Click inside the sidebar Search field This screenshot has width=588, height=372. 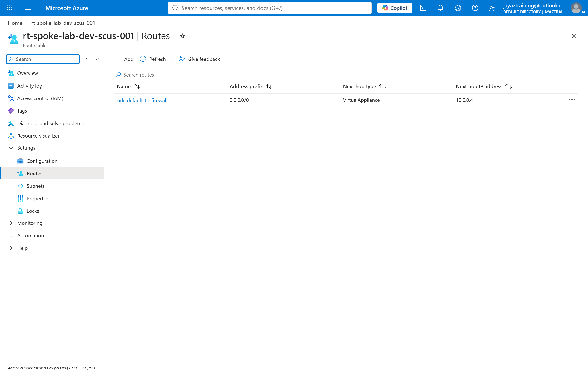tap(43, 59)
